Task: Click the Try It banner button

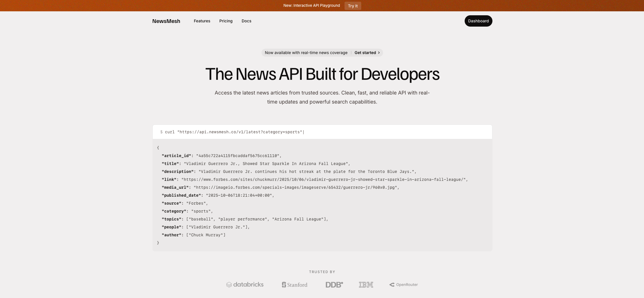Action: click(x=353, y=6)
